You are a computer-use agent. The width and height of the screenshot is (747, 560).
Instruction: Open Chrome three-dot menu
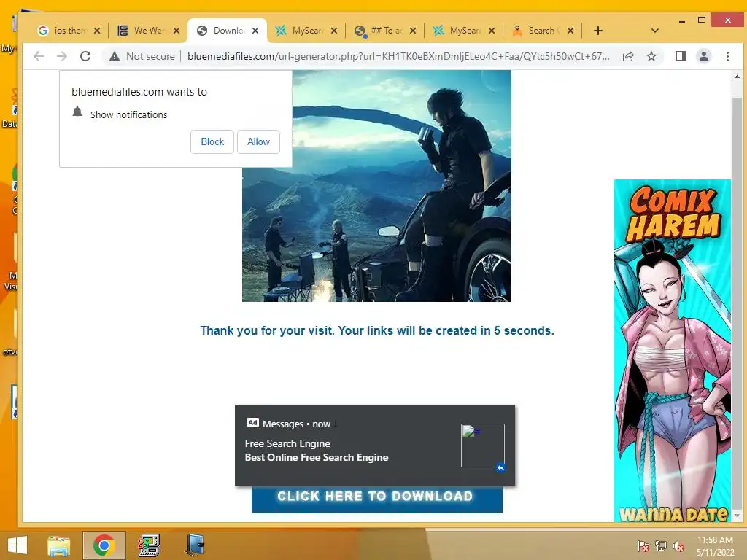point(727,56)
